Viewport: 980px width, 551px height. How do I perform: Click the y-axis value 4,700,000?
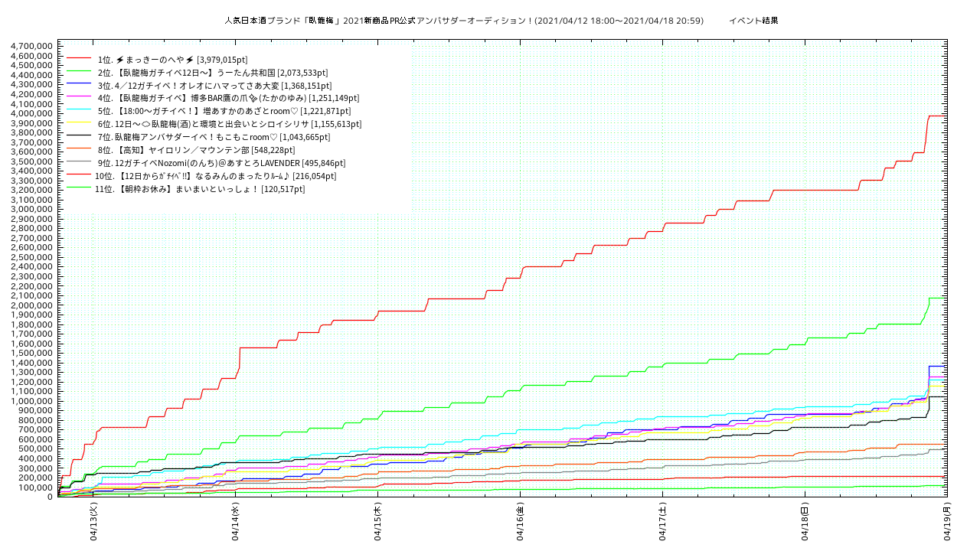[32, 46]
